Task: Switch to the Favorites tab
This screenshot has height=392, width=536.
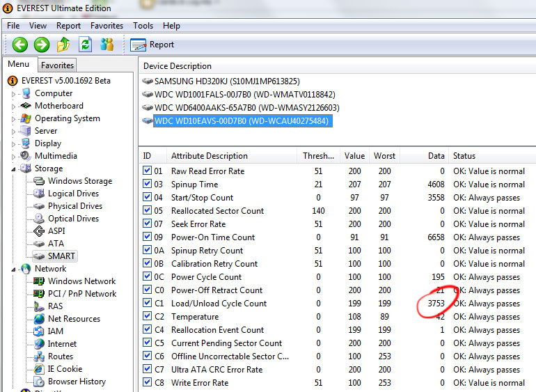Action: pos(57,65)
